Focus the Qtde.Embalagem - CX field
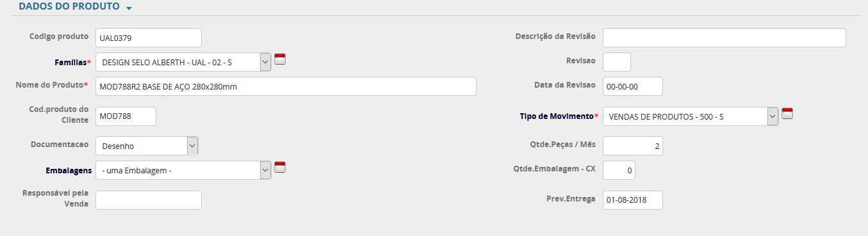This screenshot has width=868, height=236. [619, 170]
